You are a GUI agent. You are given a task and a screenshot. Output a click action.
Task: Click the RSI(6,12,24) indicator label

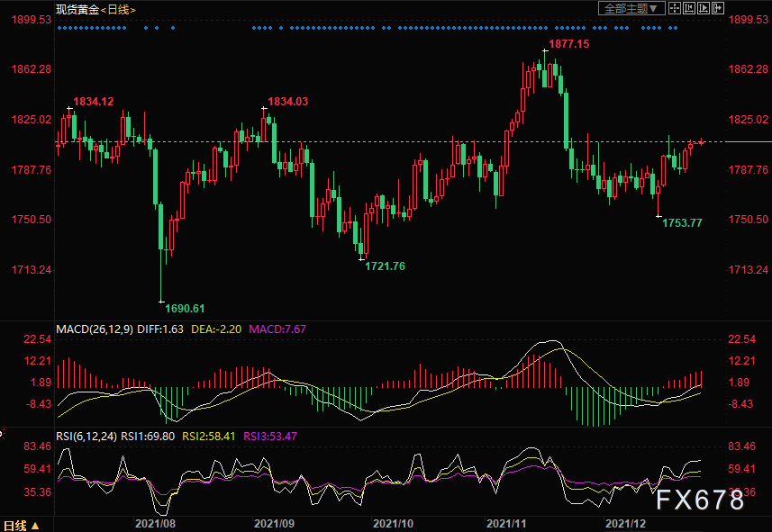(x=86, y=436)
